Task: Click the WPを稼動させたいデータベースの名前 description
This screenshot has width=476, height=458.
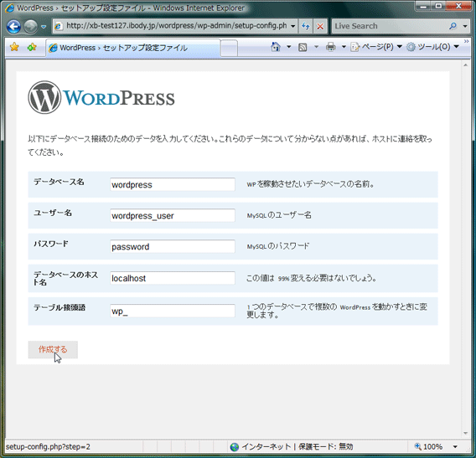Action: pos(310,184)
